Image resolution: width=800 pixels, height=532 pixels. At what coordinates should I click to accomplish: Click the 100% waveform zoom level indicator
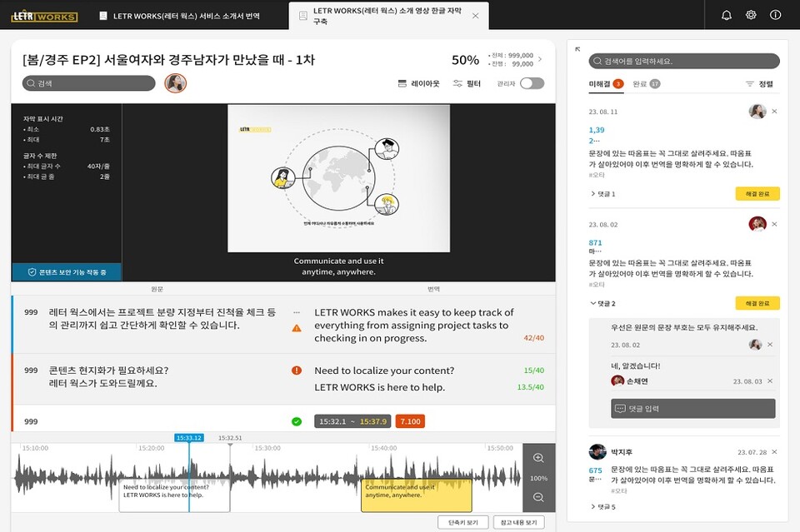coord(538,478)
